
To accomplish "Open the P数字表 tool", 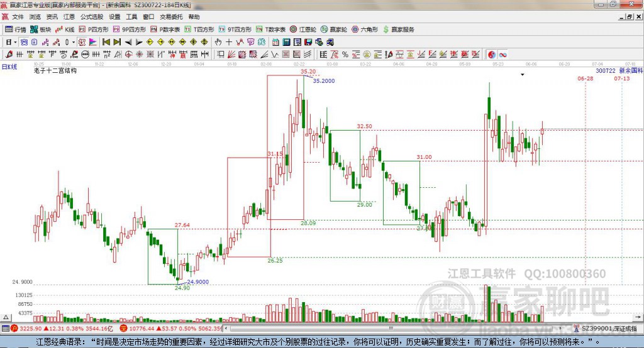I will tap(165, 30).
